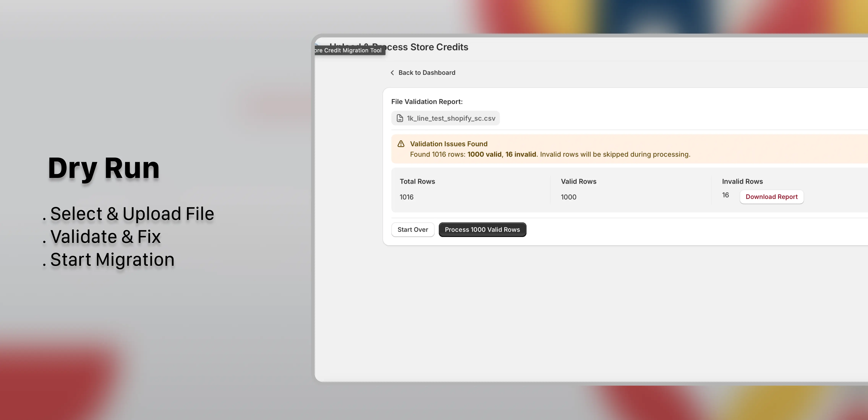Click the Total Rows statistic 1016
Screen dimensions: 868x420
click(x=406, y=197)
